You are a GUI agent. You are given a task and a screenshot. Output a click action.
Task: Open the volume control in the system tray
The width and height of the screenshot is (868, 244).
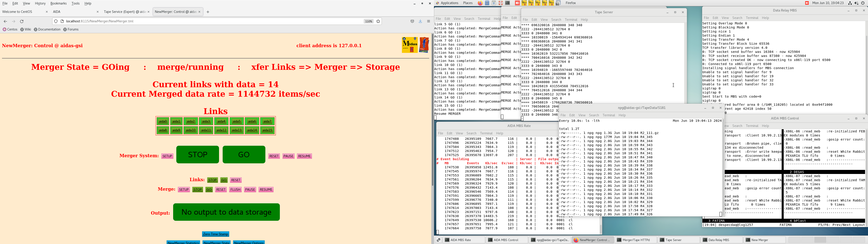(856, 3)
